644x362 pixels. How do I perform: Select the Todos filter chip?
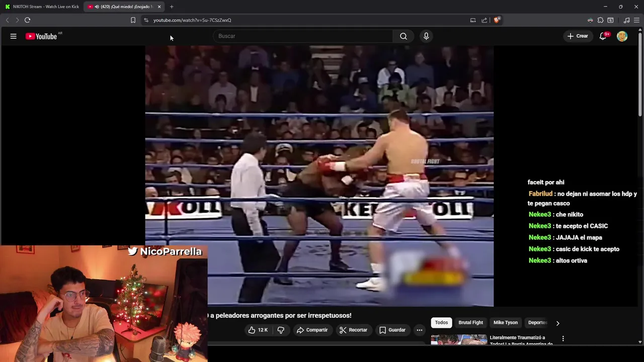(441, 323)
